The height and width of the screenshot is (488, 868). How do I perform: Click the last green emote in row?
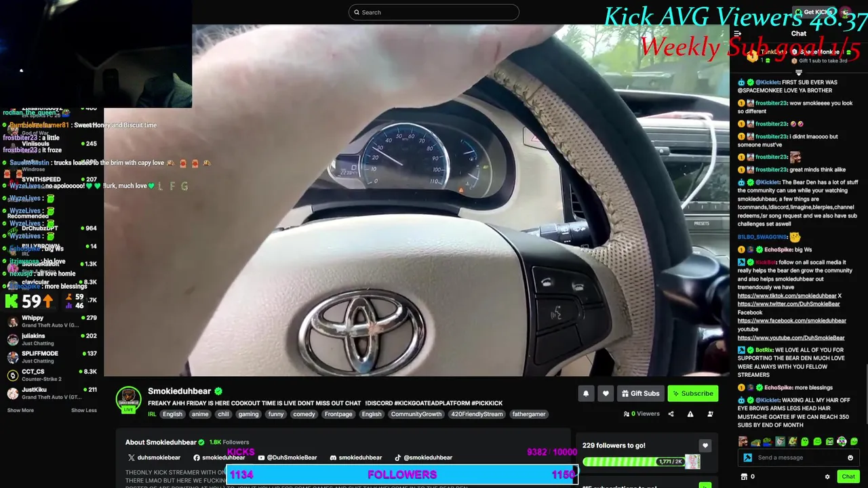click(854, 442)
